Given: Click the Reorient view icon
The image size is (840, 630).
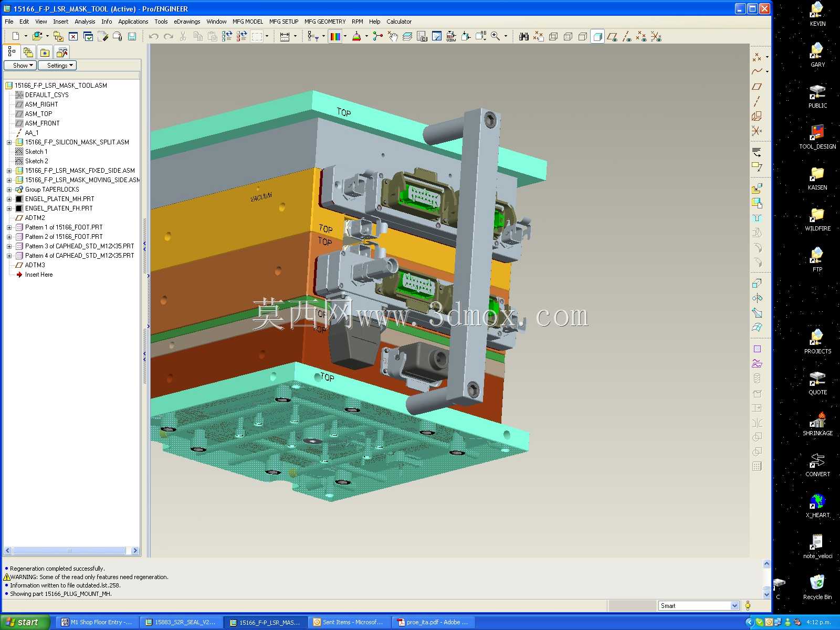Looking at the screenshot, I should point(466,36).
